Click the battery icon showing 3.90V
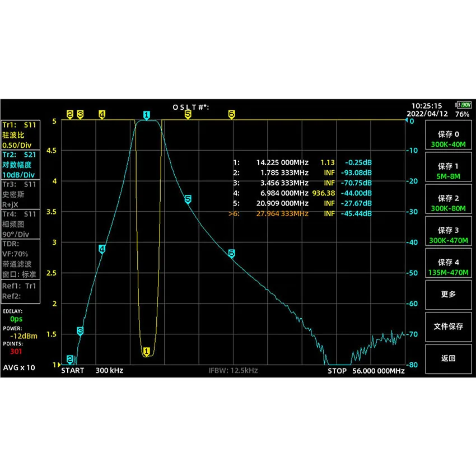The image size is (476, 476). point(463,104)
